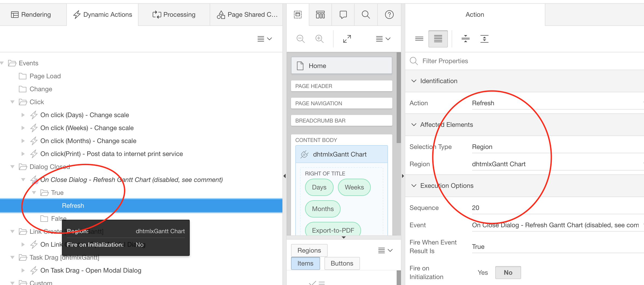Open the Dynamic Actions tab

click(x=102, y=14)
